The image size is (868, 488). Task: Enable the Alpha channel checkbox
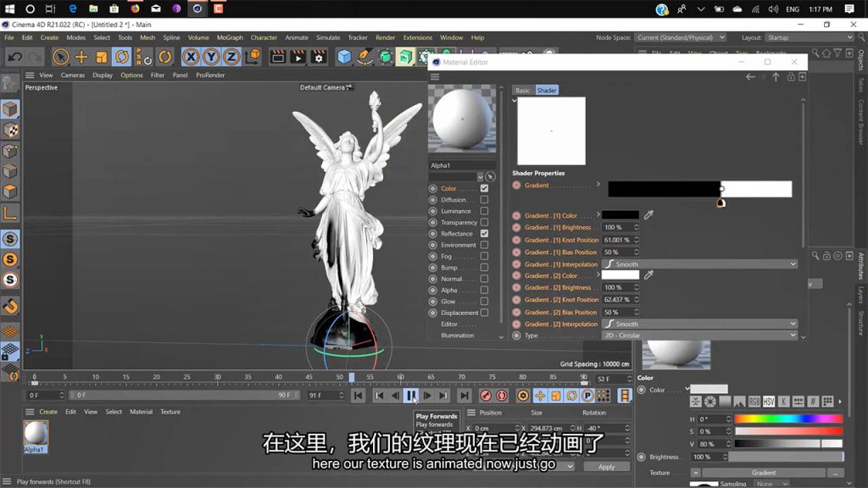coord(484,290)
